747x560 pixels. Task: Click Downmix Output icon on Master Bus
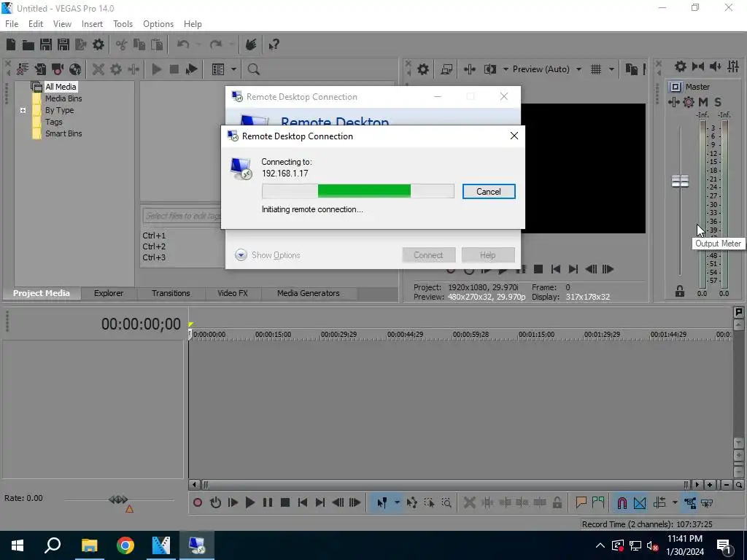click(x=698, y=66)
